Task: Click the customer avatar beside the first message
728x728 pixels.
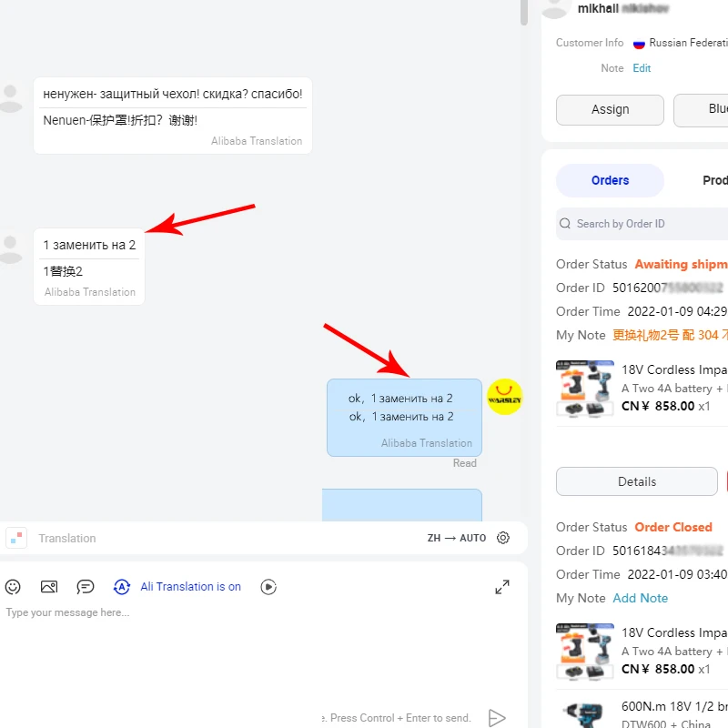Action: 10,98
